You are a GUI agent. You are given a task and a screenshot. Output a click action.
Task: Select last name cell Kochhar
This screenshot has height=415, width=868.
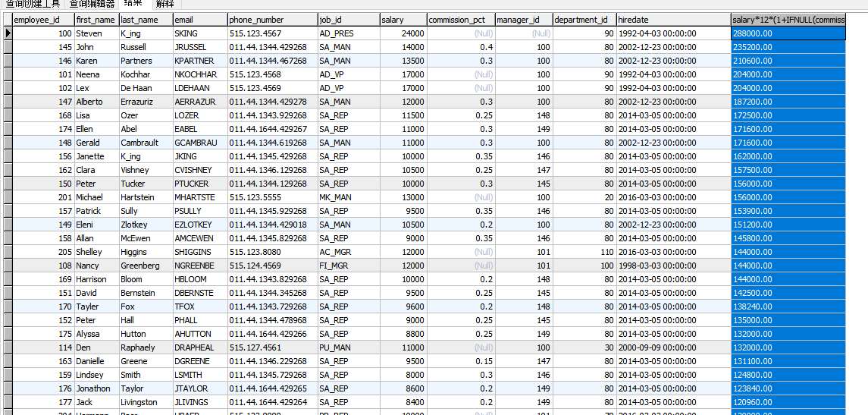146,74
